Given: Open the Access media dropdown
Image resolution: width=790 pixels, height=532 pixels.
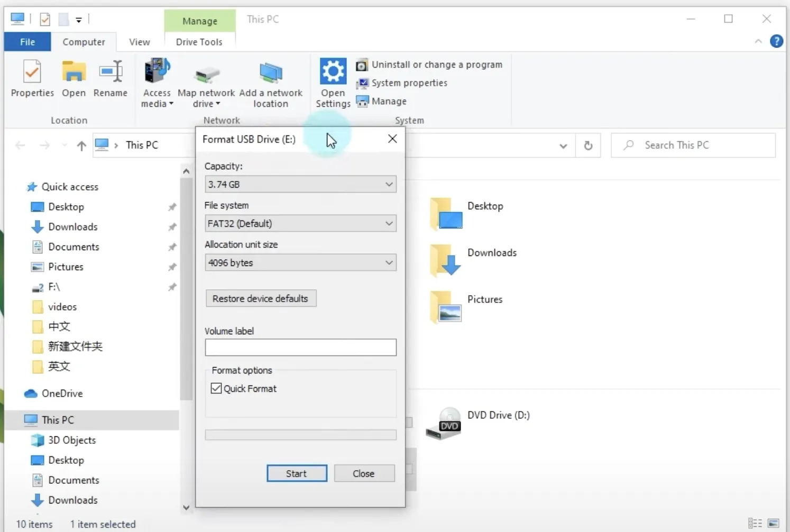Looking at the screenshot, I should 157,84.
